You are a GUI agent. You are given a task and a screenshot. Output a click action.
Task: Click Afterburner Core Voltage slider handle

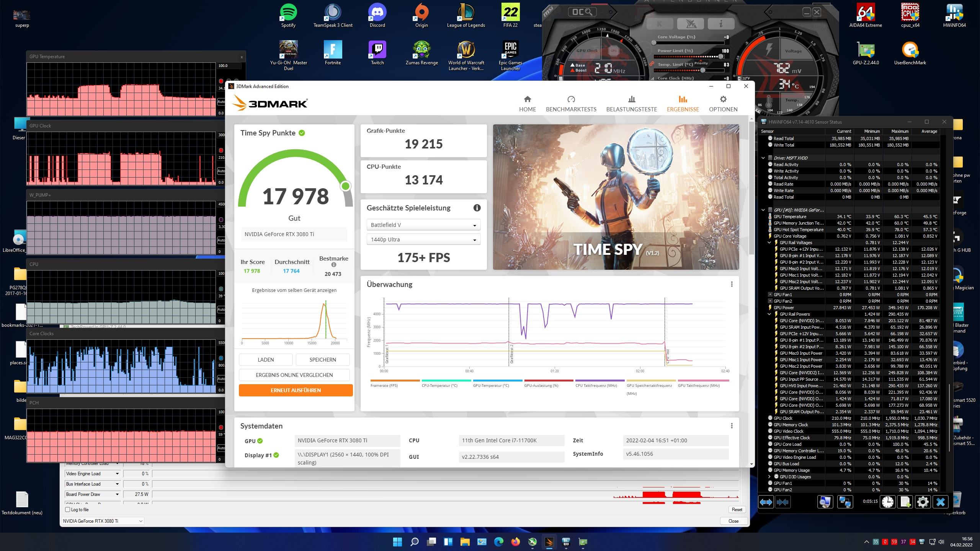(654, 42)
